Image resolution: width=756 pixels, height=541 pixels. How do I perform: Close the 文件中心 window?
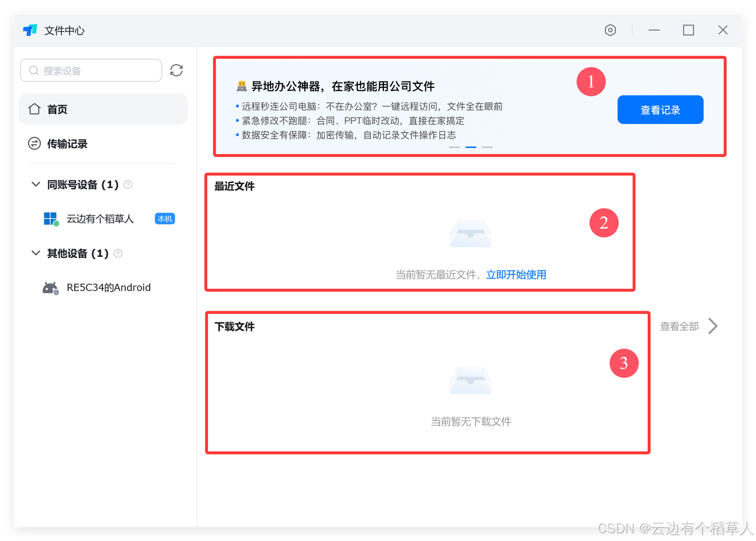[x=723, y=30]
